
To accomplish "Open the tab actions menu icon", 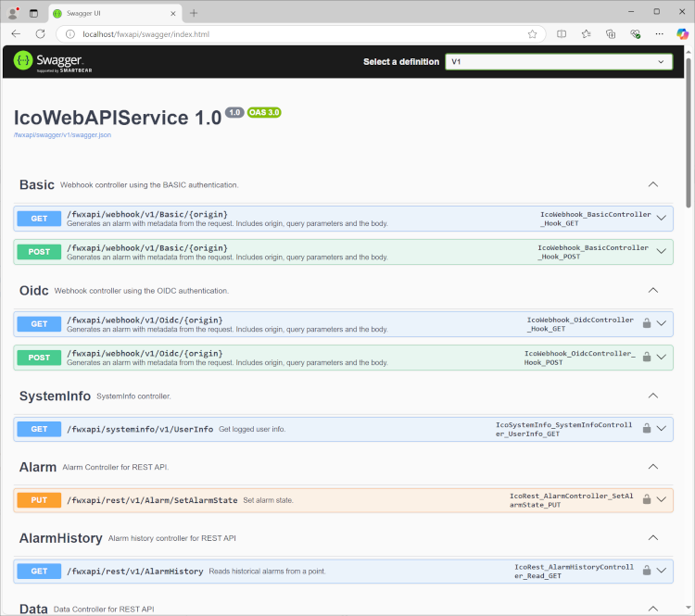I will click(x=33, y=13).
